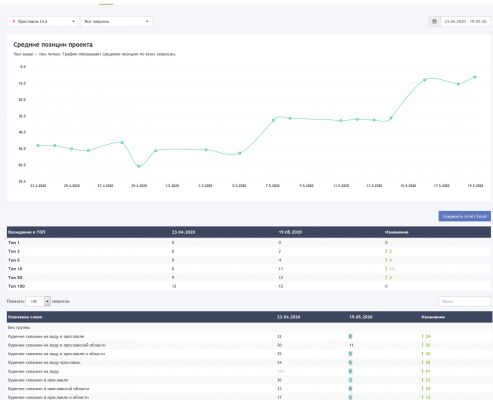The height and width of the screenshot is (400, 493).
Task: Click the blue Excel report save button
Action: [x=464, y=216]
